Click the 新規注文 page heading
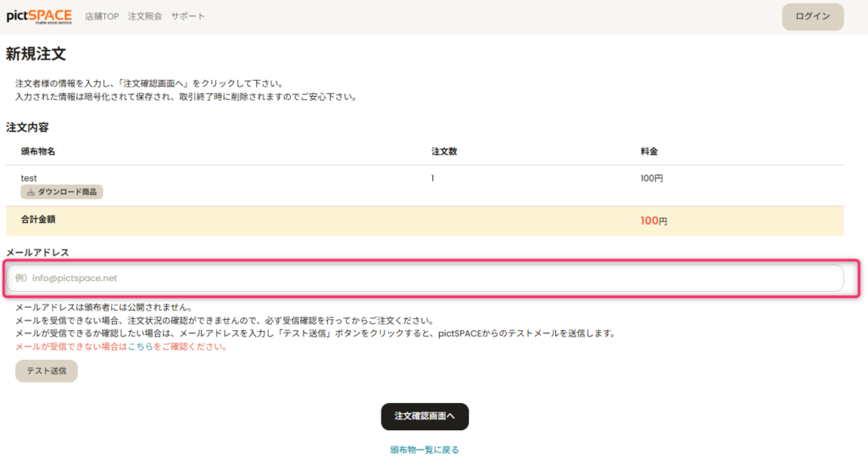The height and width of the screenshot is (465, 868). coord(36,54)
